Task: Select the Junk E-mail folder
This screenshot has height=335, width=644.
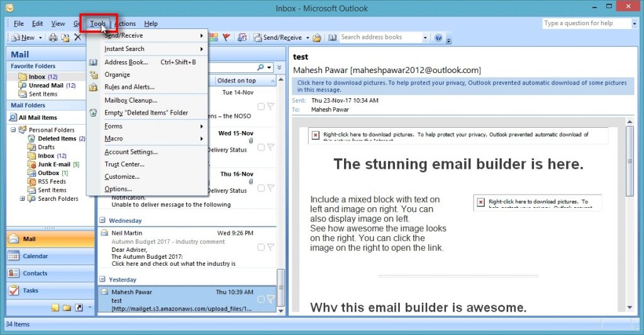Action: pos(54,164)
